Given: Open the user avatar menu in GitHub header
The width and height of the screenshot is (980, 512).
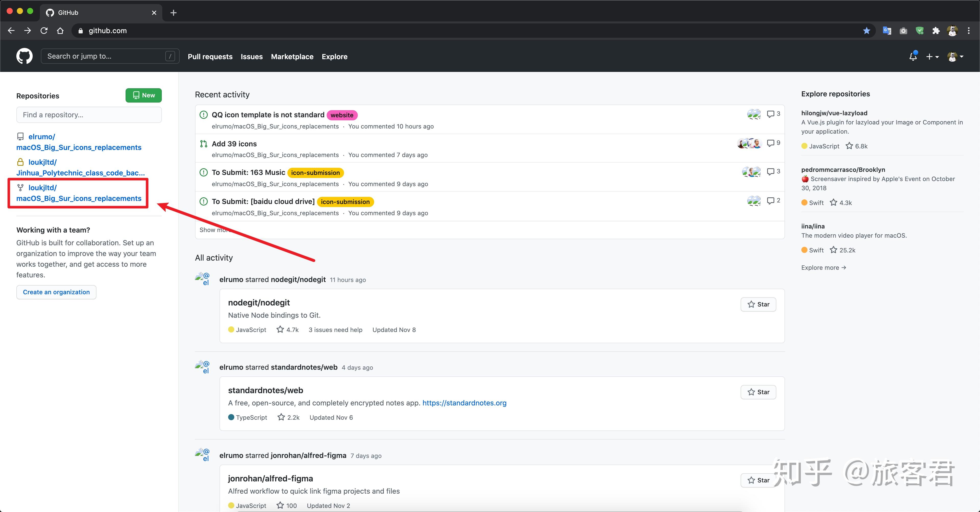Looking at the screenshot, I should (x=955, y=57).
